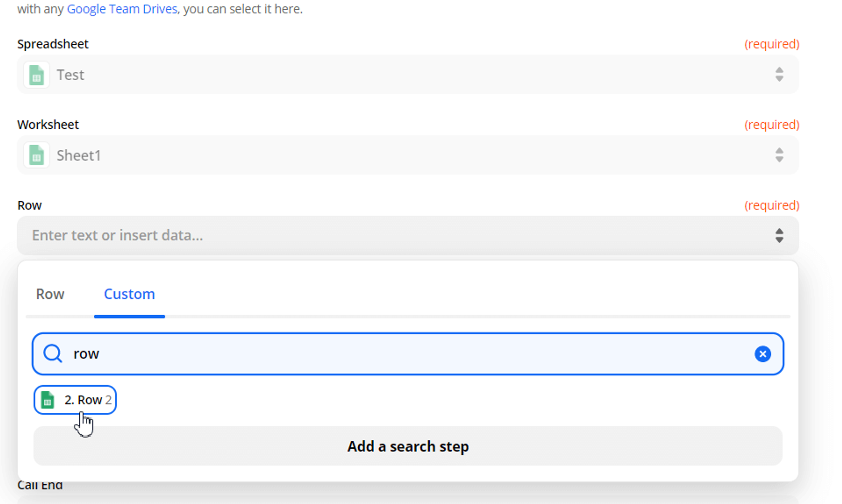Image resolution: width=842 pixels, height=504 pixels.
Task: Click the Row field placeholder text
Action: [x=117, y=235]
